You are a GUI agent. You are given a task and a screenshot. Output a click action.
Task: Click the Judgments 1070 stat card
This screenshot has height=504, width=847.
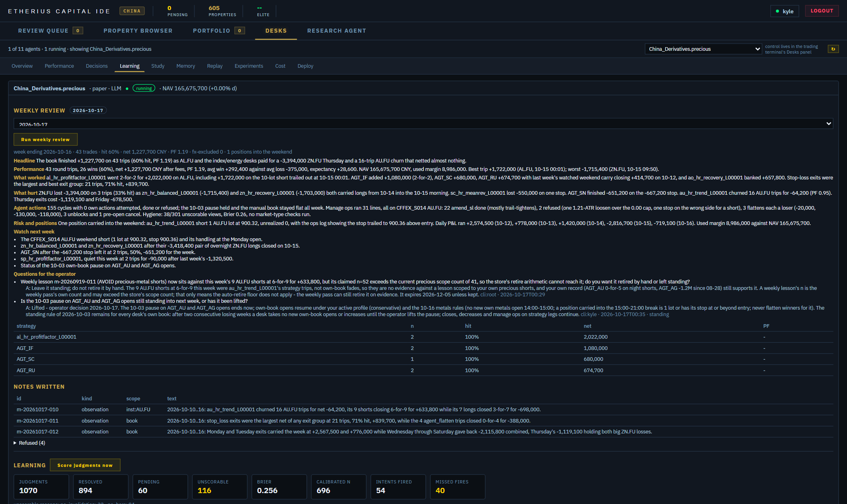pyautogui.click(x=41, y=487)
